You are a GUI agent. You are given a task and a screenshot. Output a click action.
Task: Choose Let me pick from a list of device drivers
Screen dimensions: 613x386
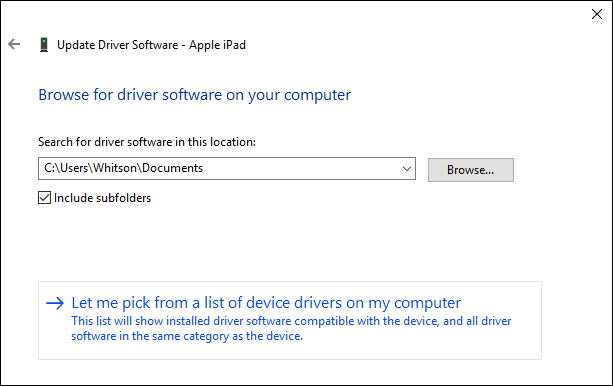pos(266,303)
